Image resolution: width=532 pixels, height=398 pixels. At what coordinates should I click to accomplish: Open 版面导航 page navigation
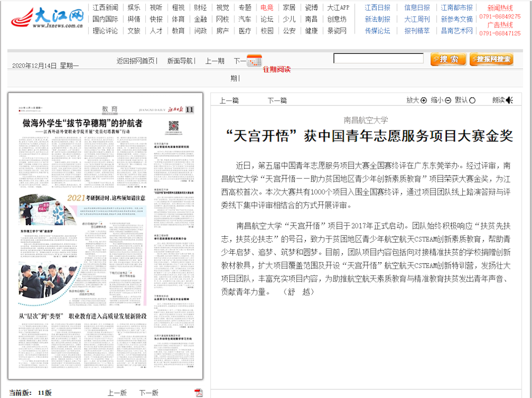point(181,61)
